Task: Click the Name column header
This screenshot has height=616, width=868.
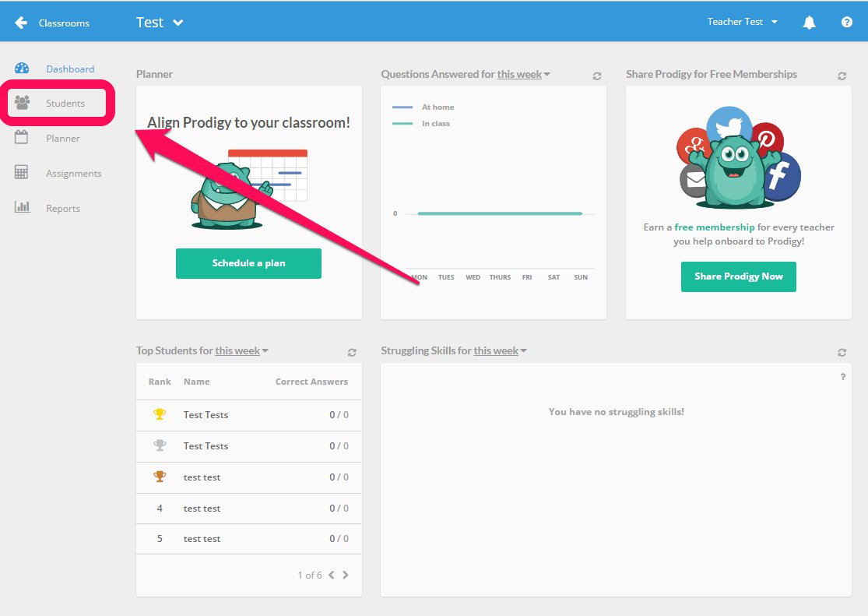Action: point(196,382)
